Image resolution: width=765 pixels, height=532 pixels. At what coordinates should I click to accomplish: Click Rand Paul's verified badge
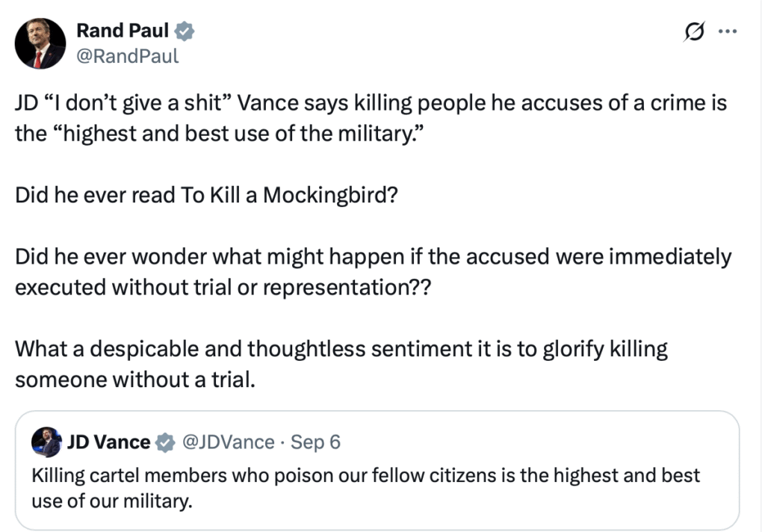pyautogui.click(x=185, y=31)
